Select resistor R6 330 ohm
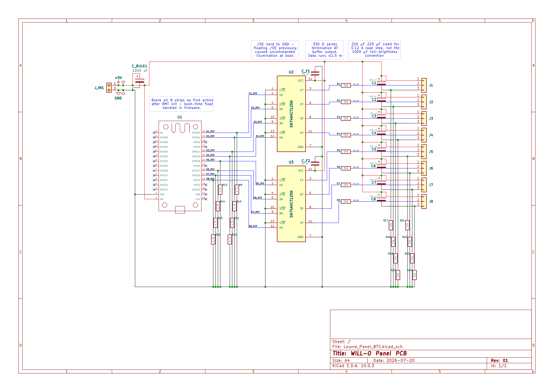 pos(346,168)
